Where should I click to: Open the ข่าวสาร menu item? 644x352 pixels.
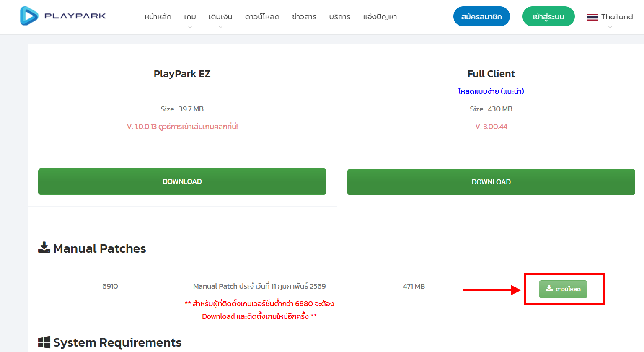click(x=304, y=17)
